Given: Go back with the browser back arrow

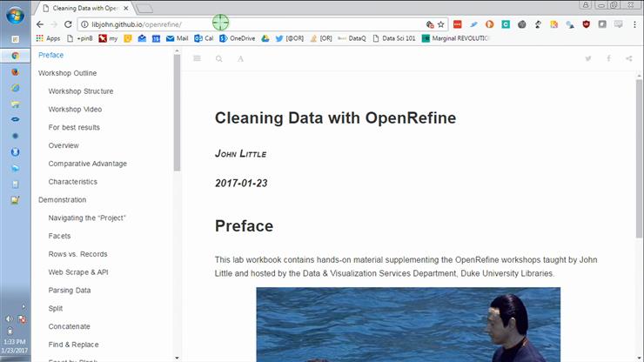Looking at the screenshot, I should (40, 24).
